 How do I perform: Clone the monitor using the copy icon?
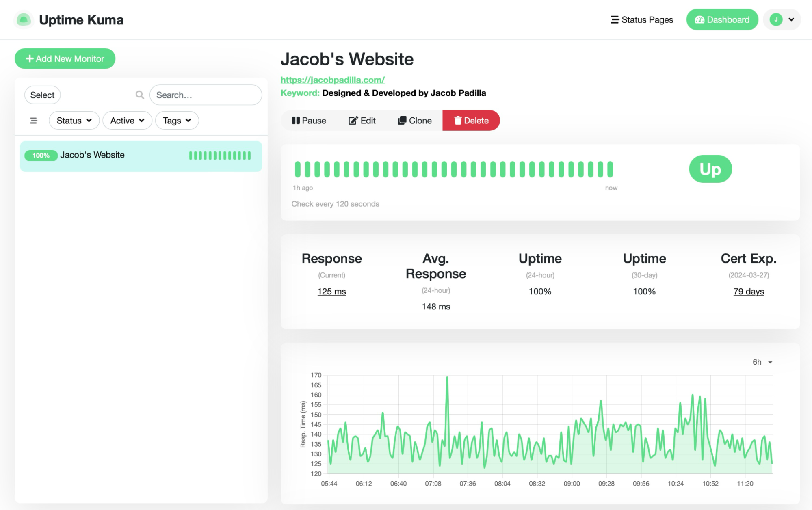point(403,120)
